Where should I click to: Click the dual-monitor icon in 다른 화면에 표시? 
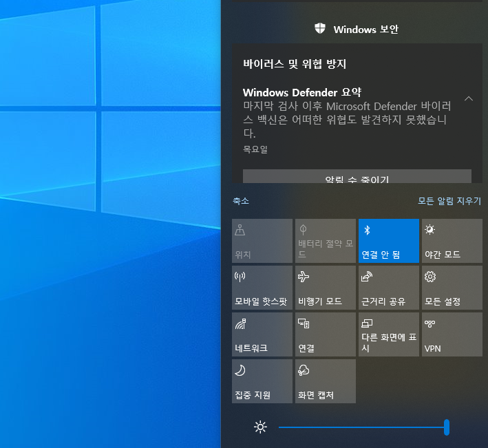tap(367, 323)
